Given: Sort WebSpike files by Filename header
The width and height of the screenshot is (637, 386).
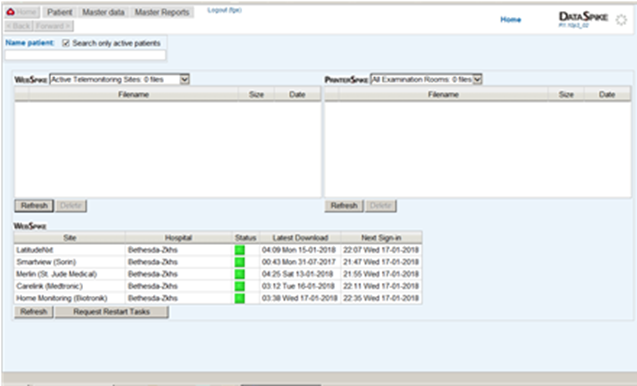Looking at the screenshot, I should click(x=134, y=95).
